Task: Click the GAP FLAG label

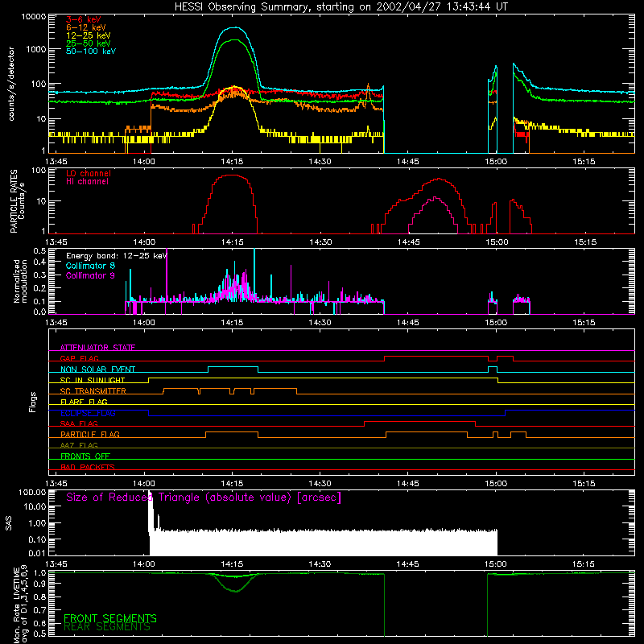Action: coord(79,358)
